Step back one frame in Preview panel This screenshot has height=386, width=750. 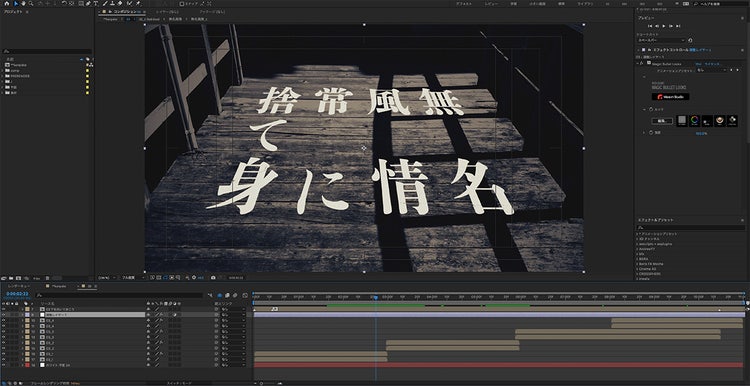(657, 26)
